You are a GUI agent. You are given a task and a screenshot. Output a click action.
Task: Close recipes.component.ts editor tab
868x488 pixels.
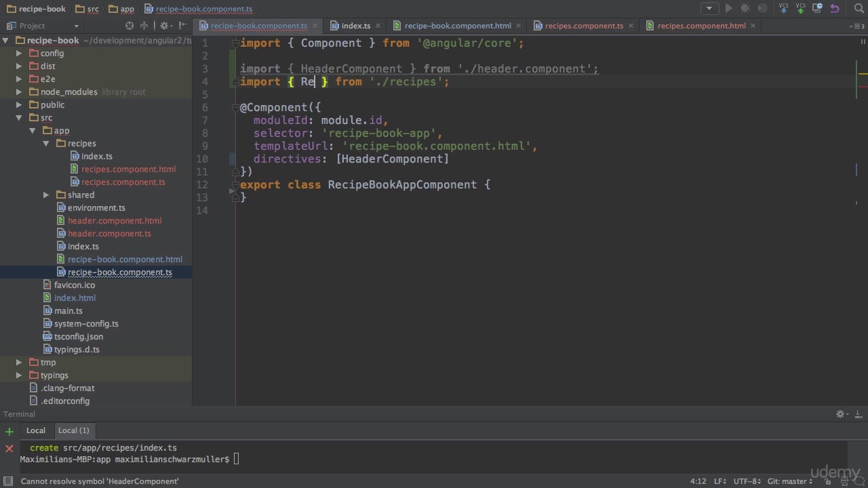coord(631,26)
